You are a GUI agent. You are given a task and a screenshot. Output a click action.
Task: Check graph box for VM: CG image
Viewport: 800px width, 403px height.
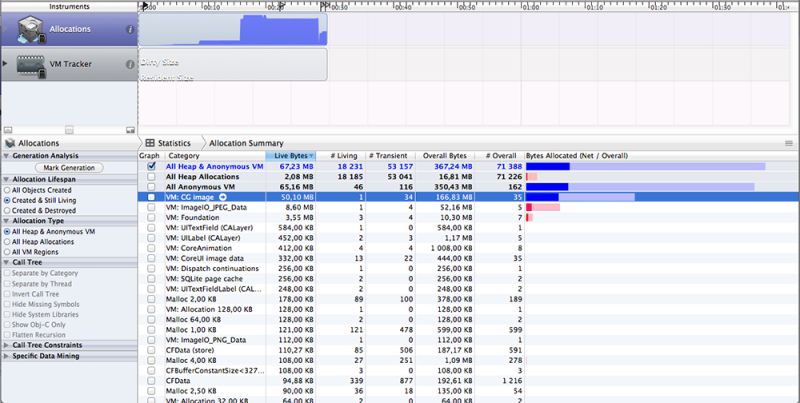pyautogui.click(x=151, y=197)
